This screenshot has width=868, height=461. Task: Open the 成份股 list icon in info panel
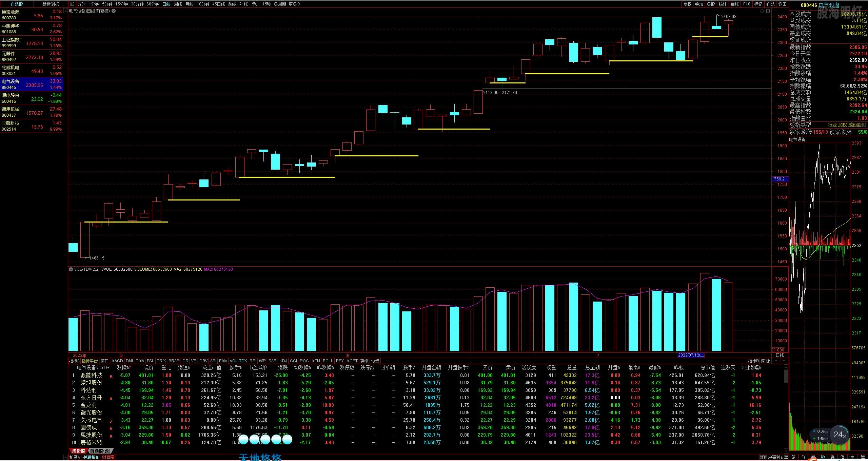point(864,125)
